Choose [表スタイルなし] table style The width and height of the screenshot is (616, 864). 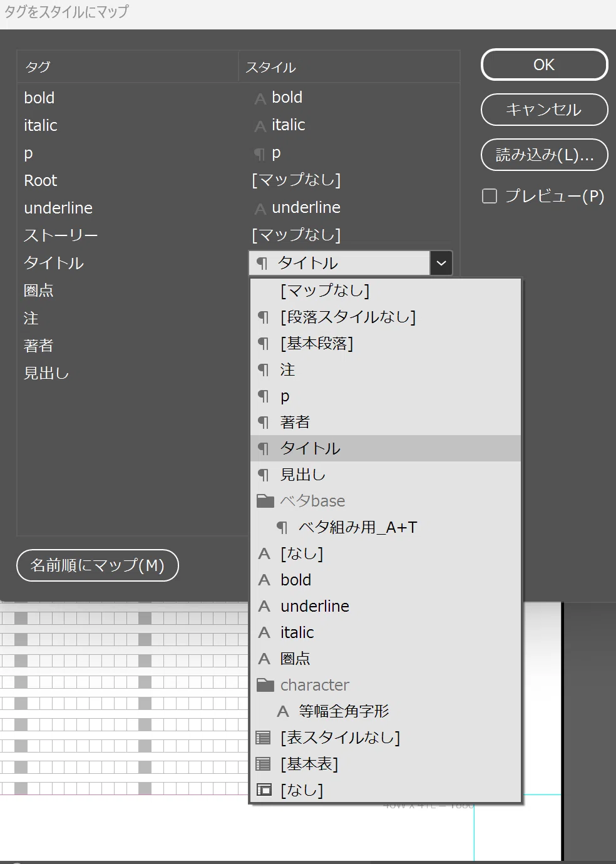pos(386,738)
